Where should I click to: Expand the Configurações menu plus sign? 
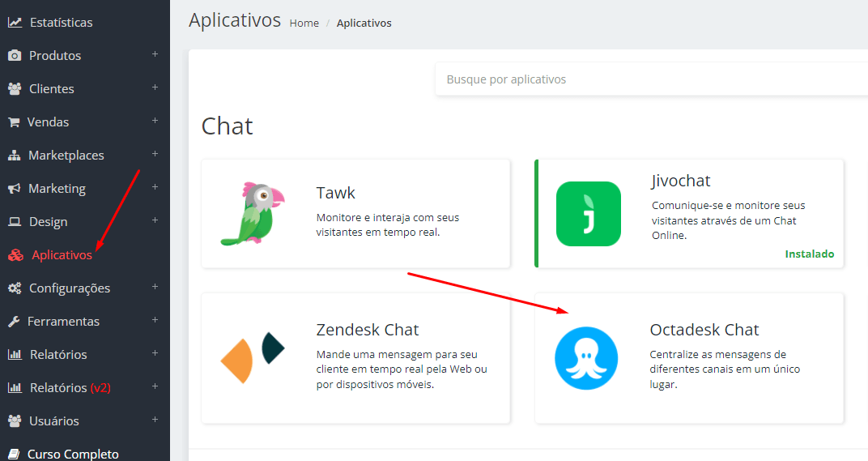(155, 287)
